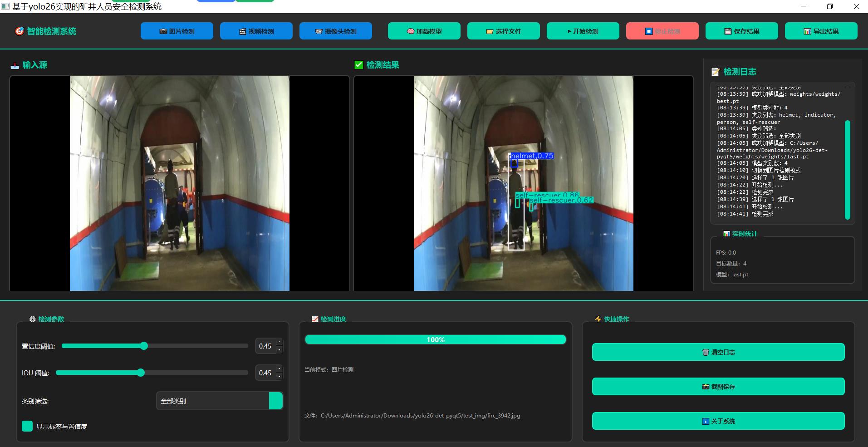Click the 置信度阈值 slider handle
The image size is (868, 447).
click(x=144, y=346)
